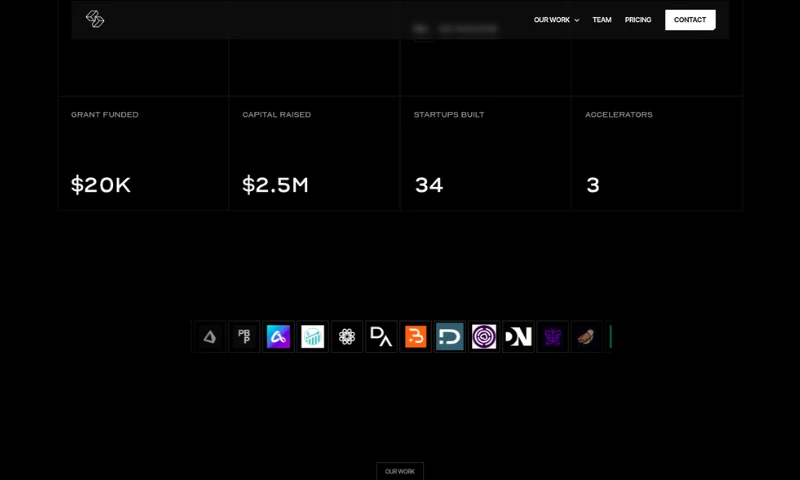Select the teal D startup logo
Viewport: 800px width, 480px height.
point(450,337)
